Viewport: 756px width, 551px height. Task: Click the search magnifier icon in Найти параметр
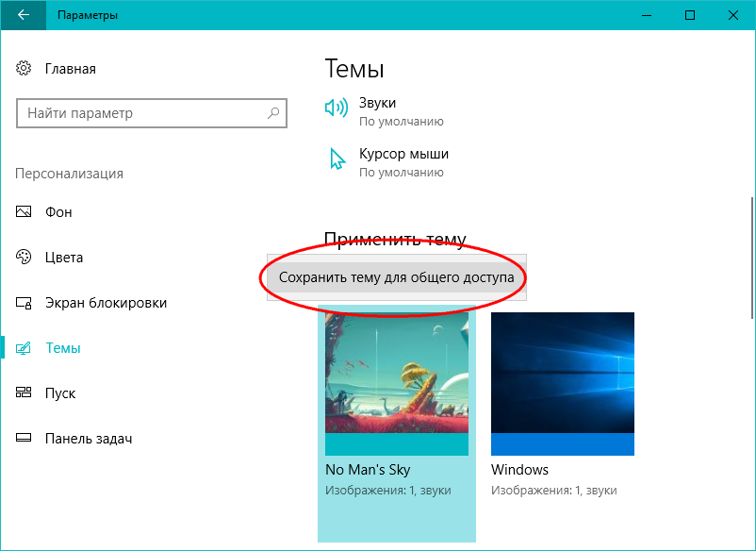(x=273, y=113)
